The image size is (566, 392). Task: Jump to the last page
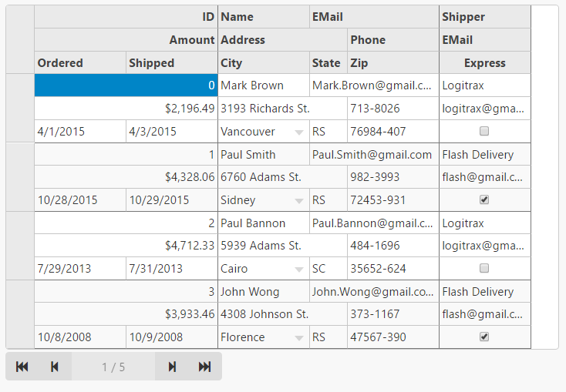point(204,367)
